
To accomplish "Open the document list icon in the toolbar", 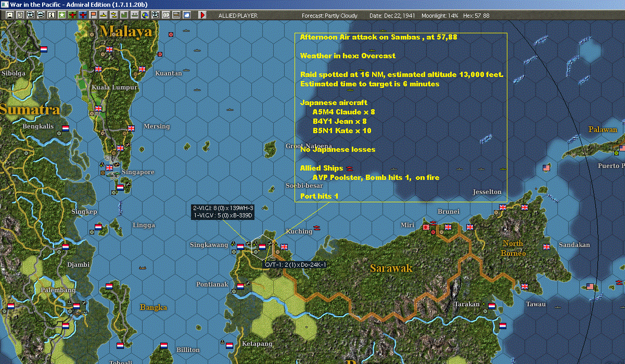I will point(20,15).
